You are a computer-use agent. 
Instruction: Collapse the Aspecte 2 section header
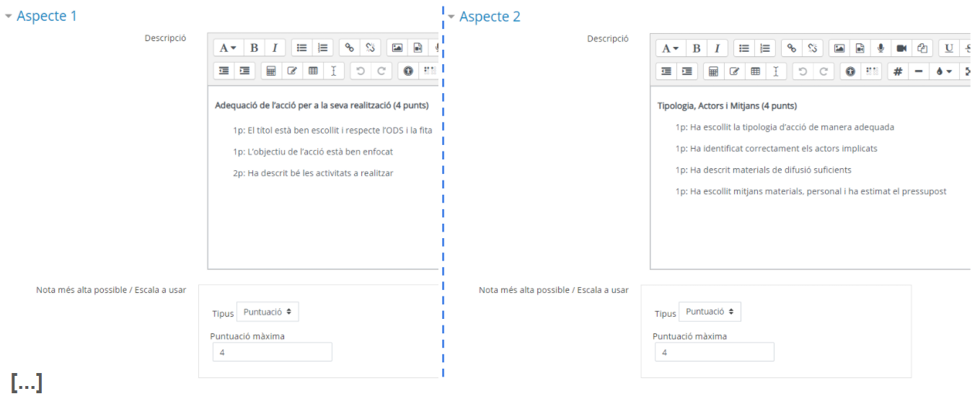tap(484, 16)
